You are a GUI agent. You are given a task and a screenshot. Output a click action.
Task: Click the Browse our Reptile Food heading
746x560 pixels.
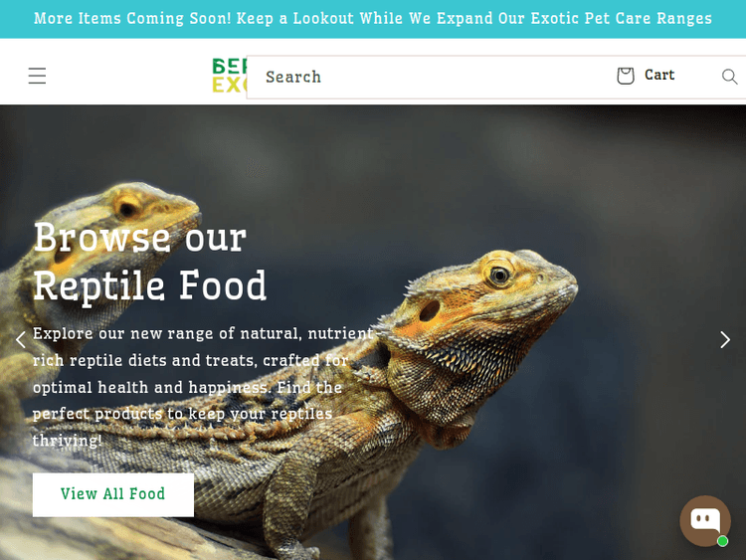pyautogui.click(x=150, y=262)
